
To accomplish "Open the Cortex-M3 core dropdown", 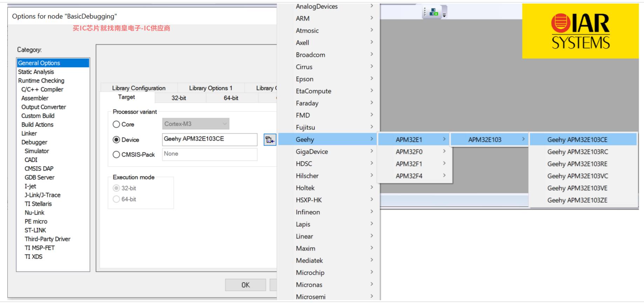I will coord(196,124).
